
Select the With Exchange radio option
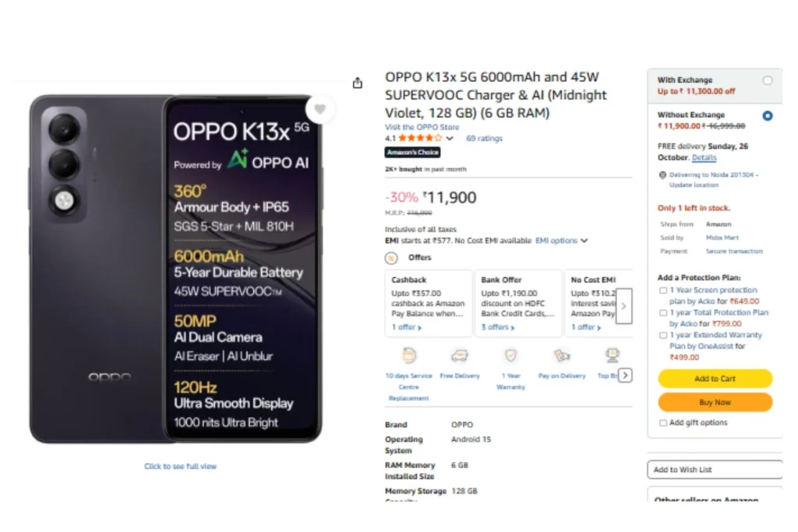[768, 80]
